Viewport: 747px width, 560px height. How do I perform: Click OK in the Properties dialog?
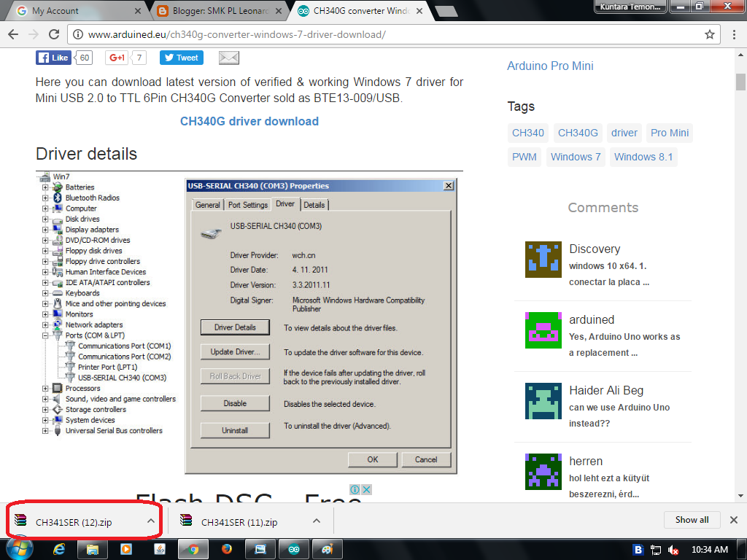pyautogui.click(x=373, y=459)
